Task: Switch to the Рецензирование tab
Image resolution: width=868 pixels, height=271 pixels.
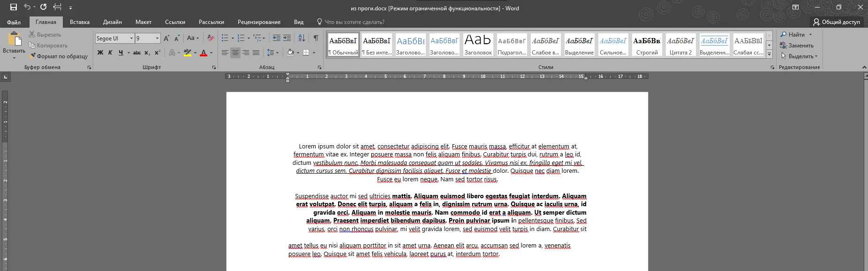Action: (259, 22)
